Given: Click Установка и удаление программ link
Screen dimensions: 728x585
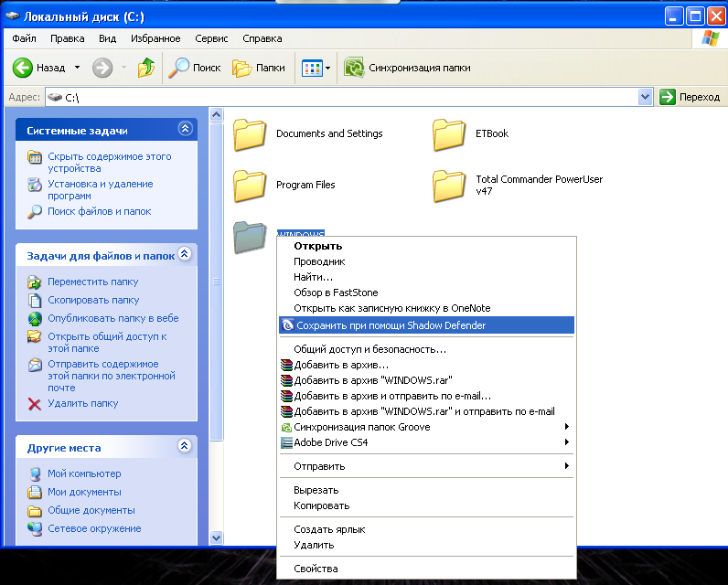Looking at the screenshot, I should click(101, 190).
